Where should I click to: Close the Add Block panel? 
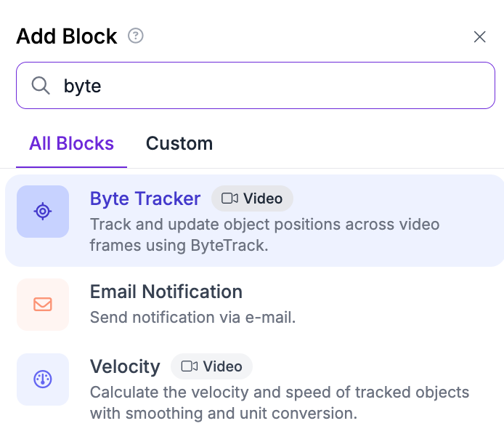pos(479,36)
